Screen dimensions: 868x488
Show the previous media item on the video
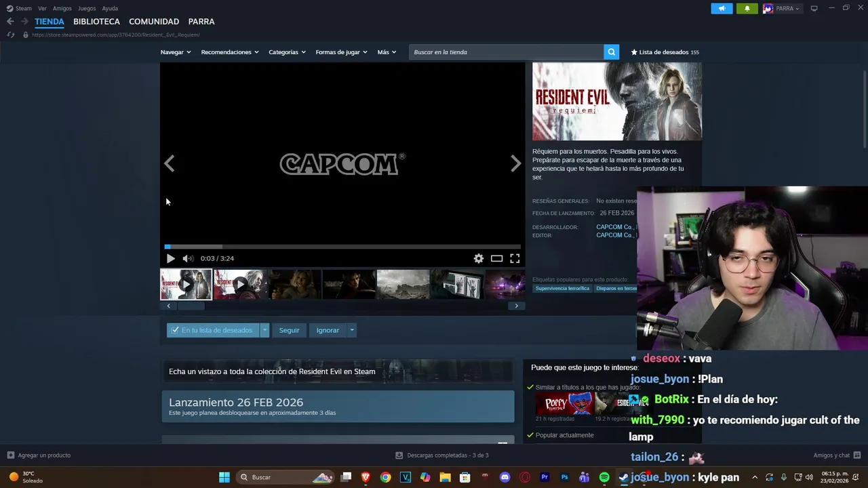coord(170,163)
